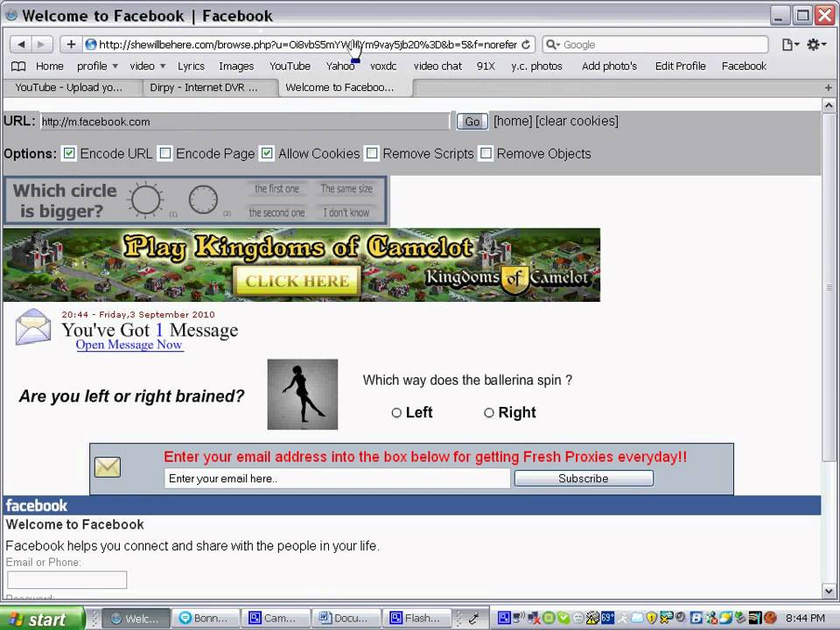Open a new tab with plus button
This screenshot has width=840, height=630.
click(829, 87)
